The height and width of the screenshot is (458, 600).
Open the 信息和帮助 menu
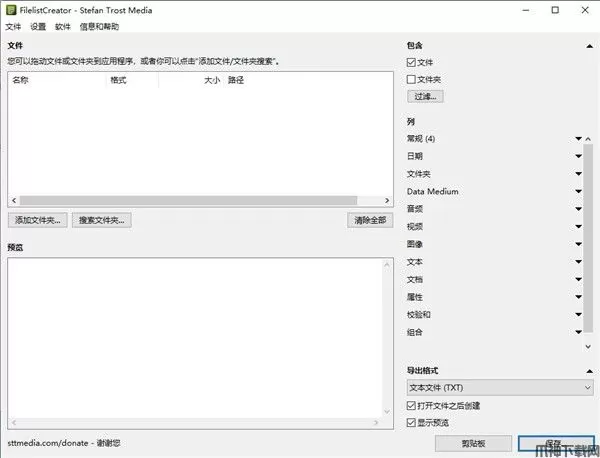(x=99, y=26)
